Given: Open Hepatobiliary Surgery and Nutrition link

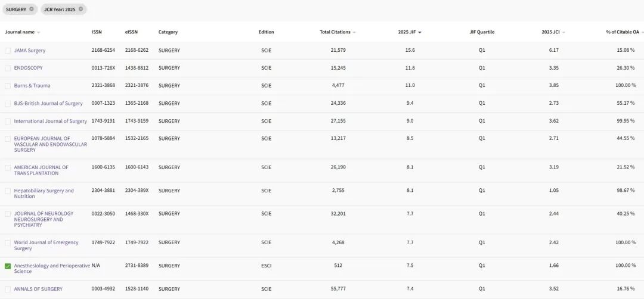Looking at the screenshot, I should 44,193.
